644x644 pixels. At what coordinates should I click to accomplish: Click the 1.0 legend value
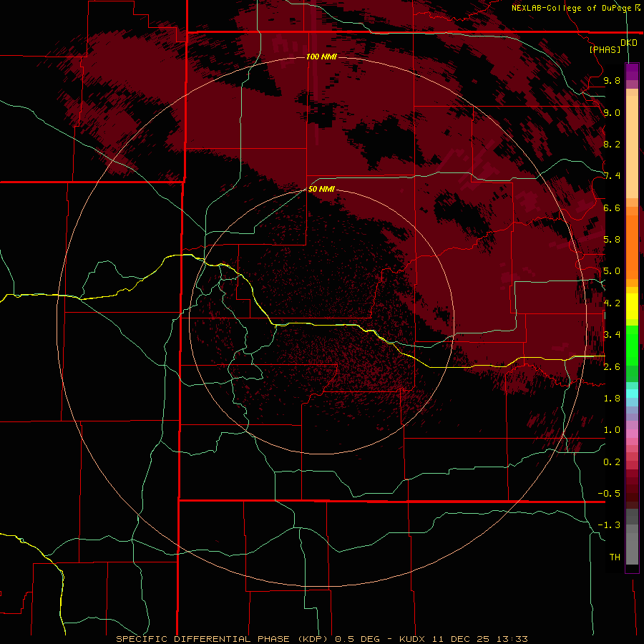(612, 430)
